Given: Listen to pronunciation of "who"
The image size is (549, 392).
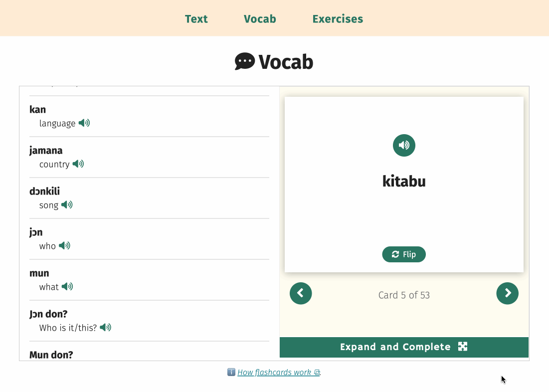Looking at the screenshot, I should (64, 246).
